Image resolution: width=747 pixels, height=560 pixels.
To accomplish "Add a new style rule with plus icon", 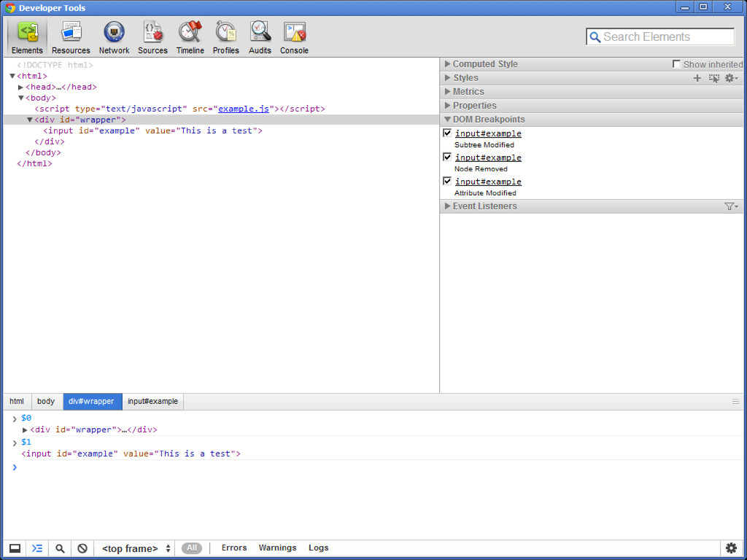I will point(697,78).
